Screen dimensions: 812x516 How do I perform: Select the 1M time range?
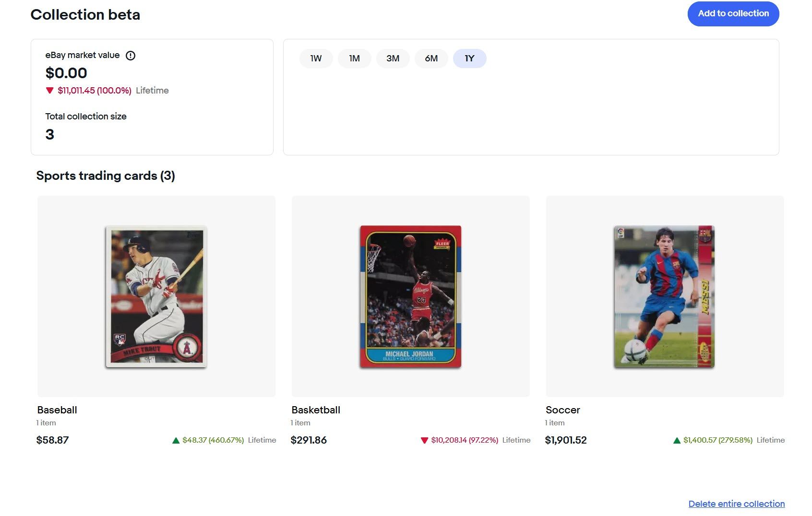354,59
